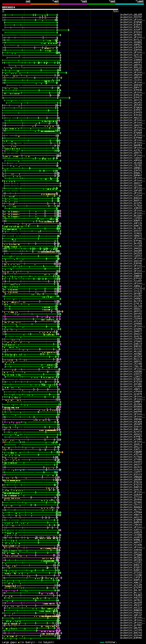The image size is (146, 644).
Task: Select the UniRef100_B7P671 label
Action: click(x=131, y=98)
